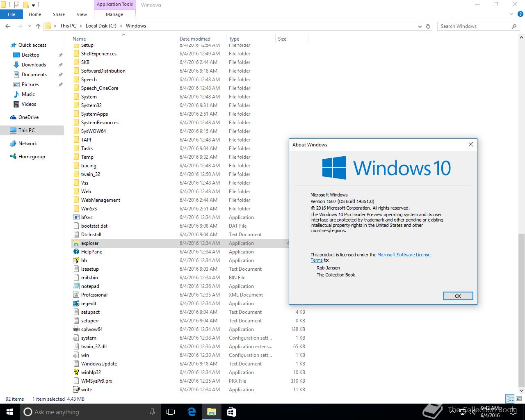Select the notepad application icon

click(x=76, y=286)
